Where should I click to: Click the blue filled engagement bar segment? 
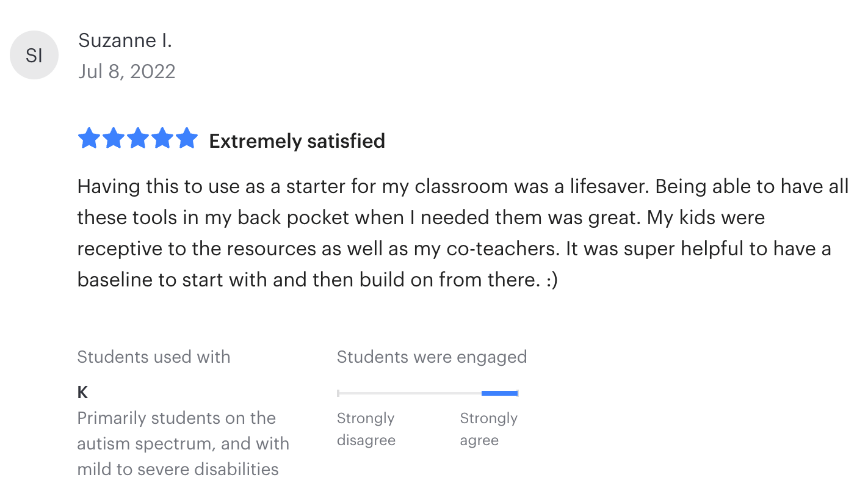[499, 393]
